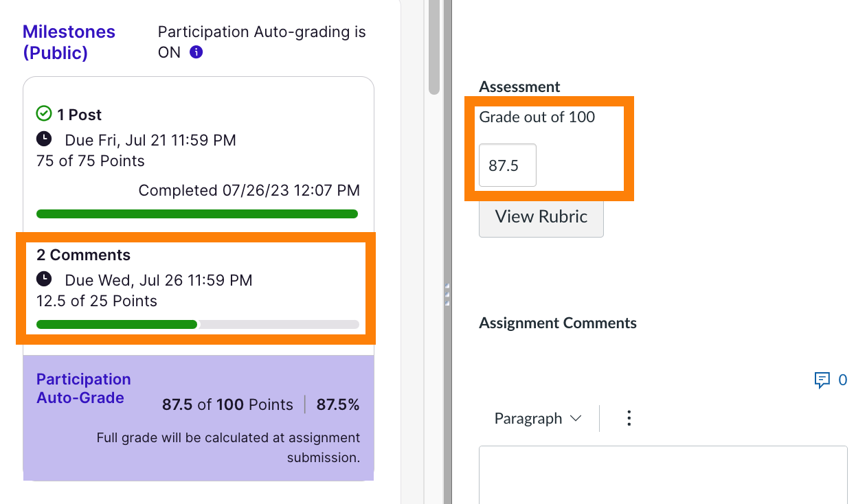Screen dimensions: 867x504
Task: Click the green checkmark next to 1 Post
Action: pyautogui.click(x=44, y=113)
